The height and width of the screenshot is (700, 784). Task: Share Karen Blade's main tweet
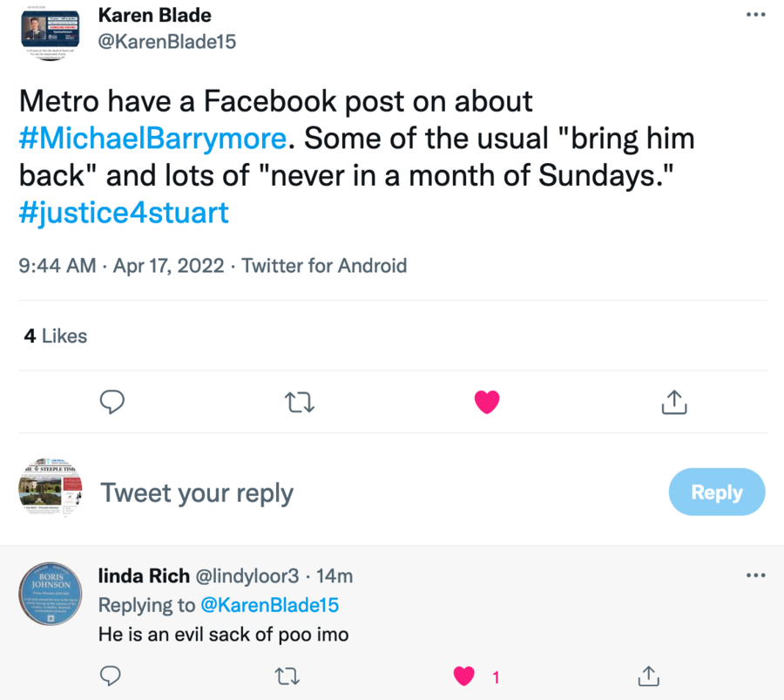[675, 401]
